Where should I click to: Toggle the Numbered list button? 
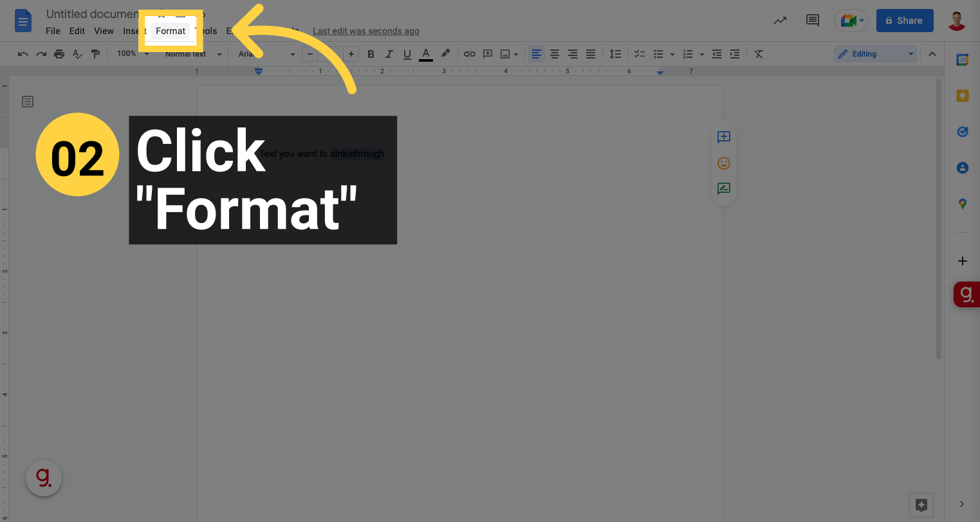coord(688,54)
